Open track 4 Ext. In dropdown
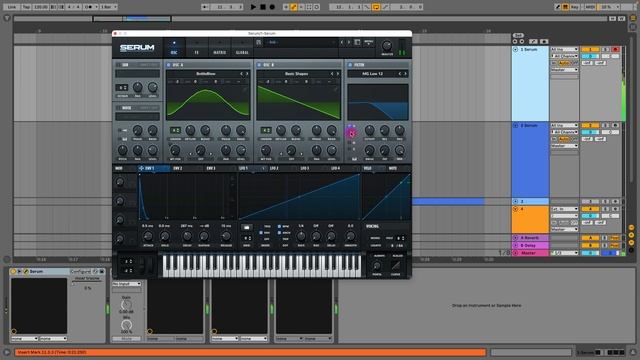 coord(564,209)
